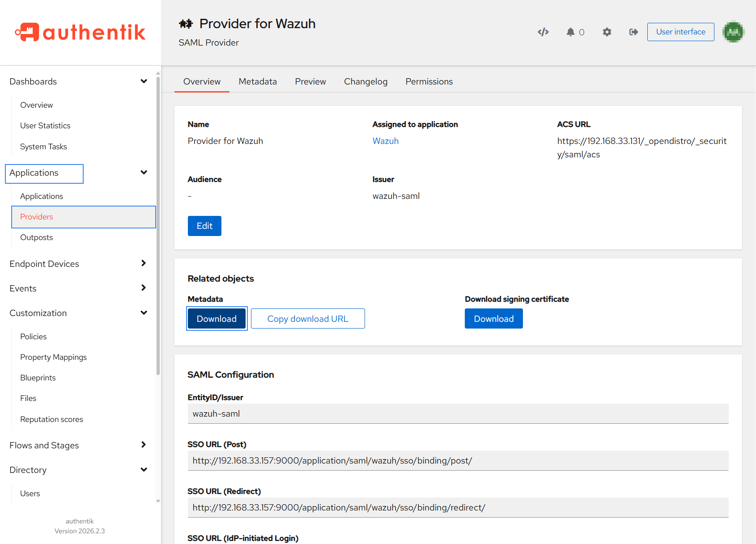Open Users in sidebar
The height and width of the screenshot is (544, 756).
pos(30,493)
